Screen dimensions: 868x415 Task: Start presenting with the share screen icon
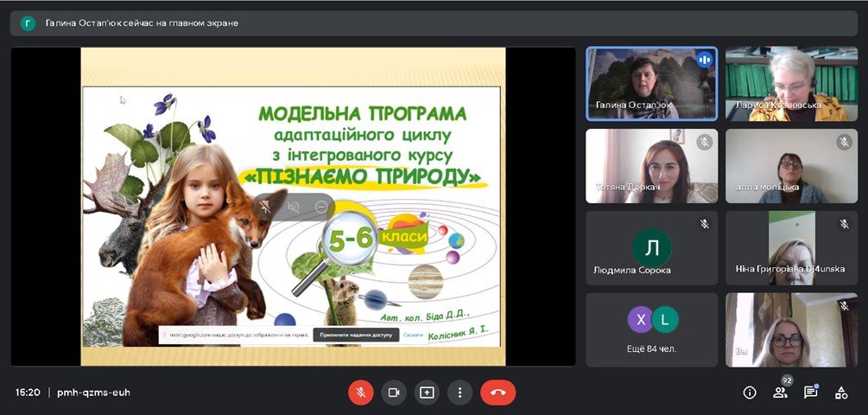427,393
